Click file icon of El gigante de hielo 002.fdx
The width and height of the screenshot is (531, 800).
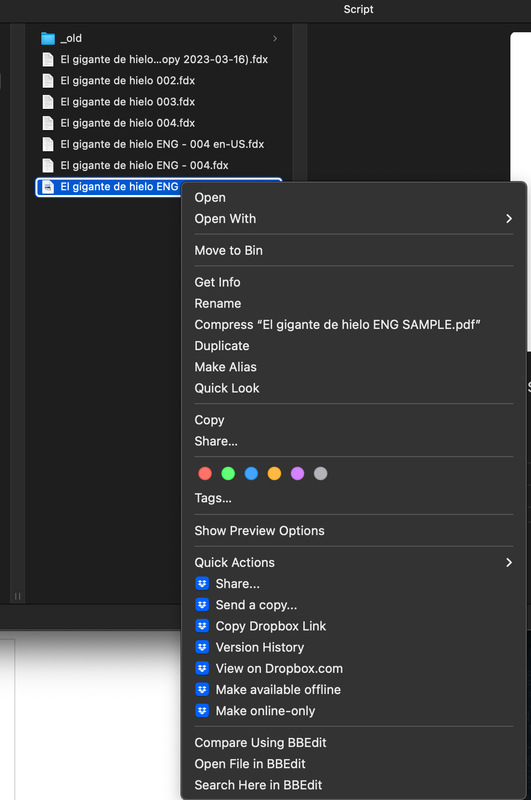48,81
